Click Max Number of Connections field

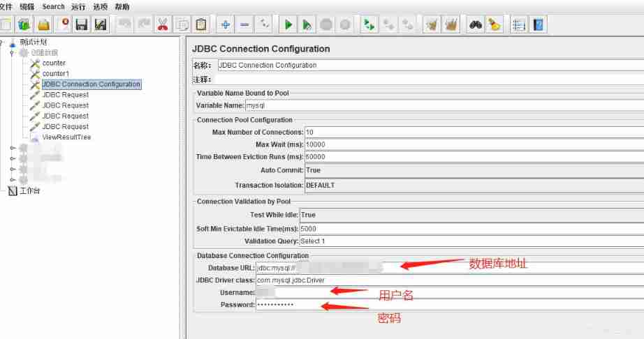474,133
